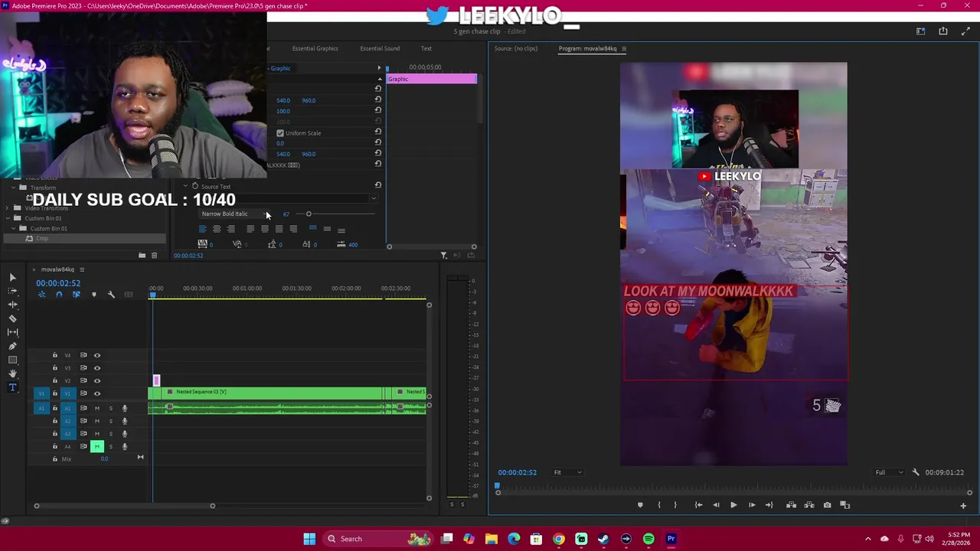980x551 pixels.
Task: Enable voice-over record on A3
Action: [124, 434]
